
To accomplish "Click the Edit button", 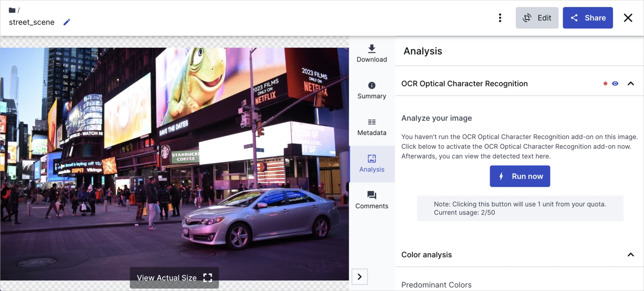I will point(537,18).
